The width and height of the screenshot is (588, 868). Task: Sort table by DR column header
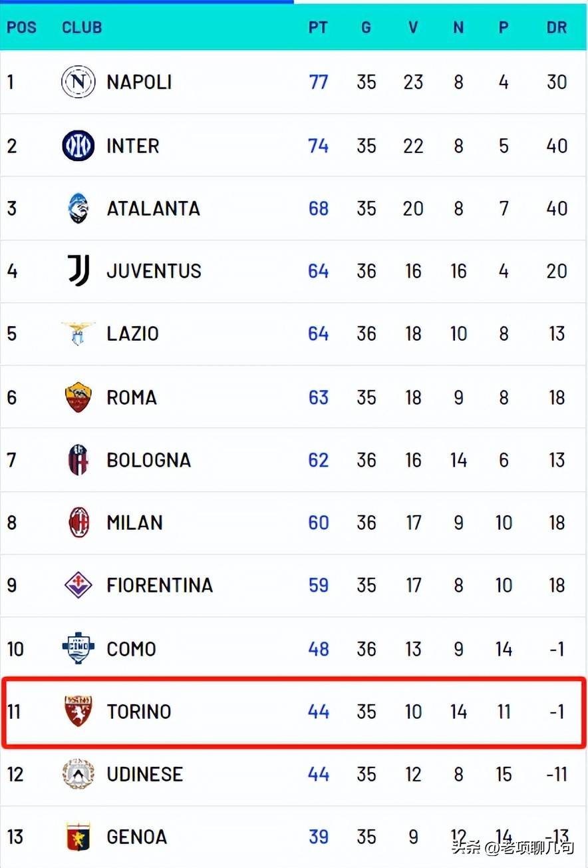click(557, 27)
